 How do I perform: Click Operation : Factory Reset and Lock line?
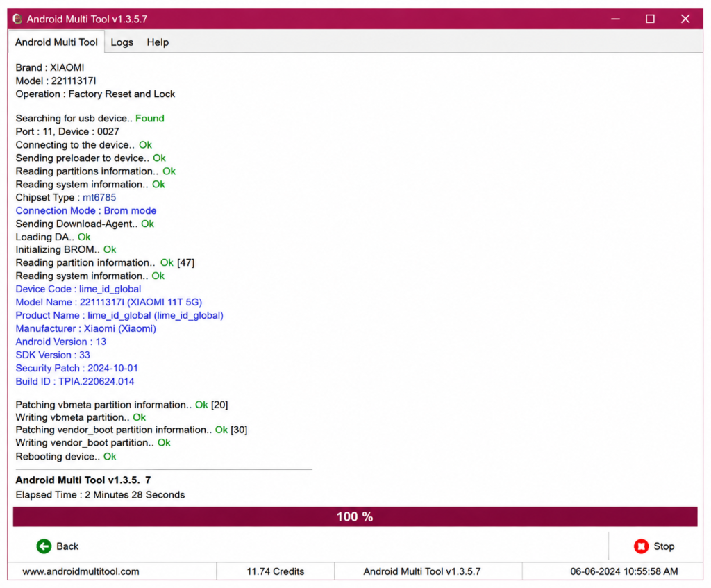click(x=95, y=94)
